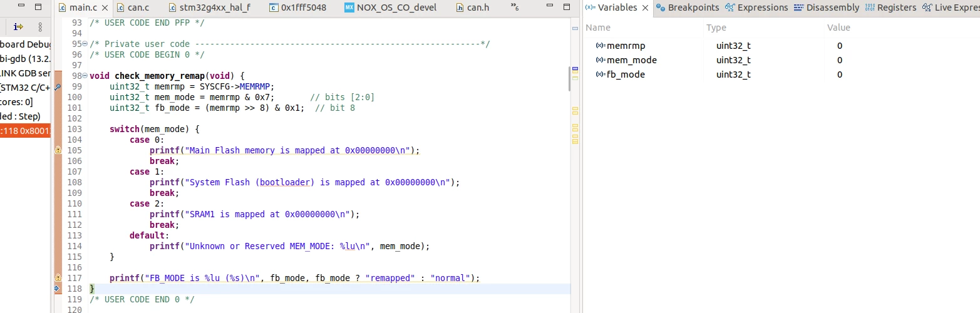
Task: Click the uint32_t type cell of mem_mode
Action: (733, 60)
